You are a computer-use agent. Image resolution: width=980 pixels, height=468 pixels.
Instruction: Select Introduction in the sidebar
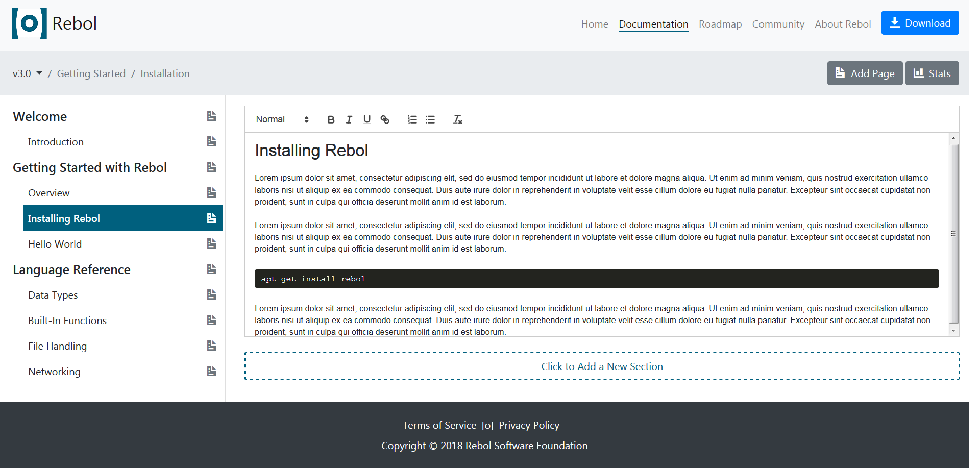pos(56,142)
